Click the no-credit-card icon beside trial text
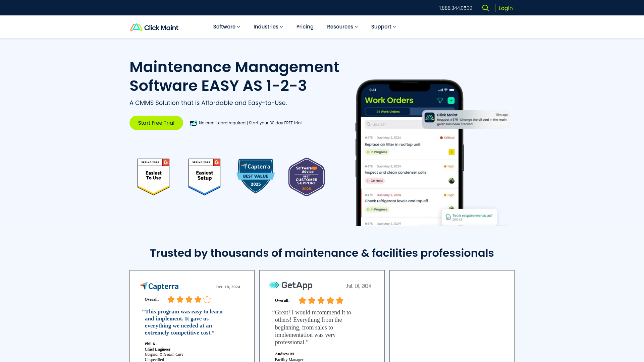Screen dimensions: 644x362 pos(193,123)
